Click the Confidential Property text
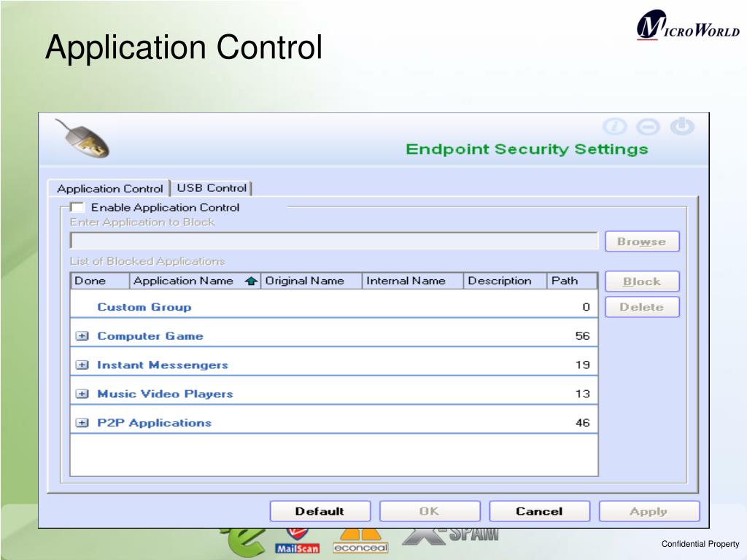 (x=700, y=544)
